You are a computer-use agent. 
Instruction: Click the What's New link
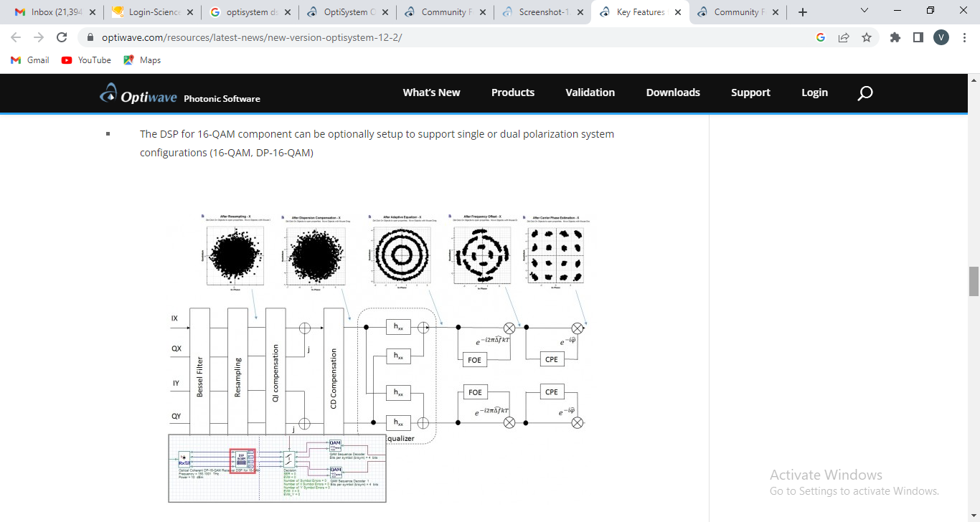(x=431, y=92)
